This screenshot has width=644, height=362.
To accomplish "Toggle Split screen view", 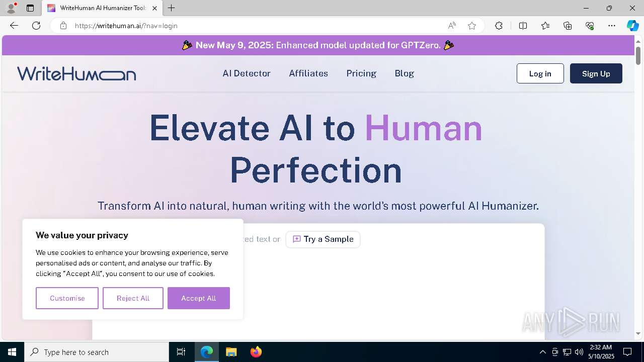I will coord(523,26).
